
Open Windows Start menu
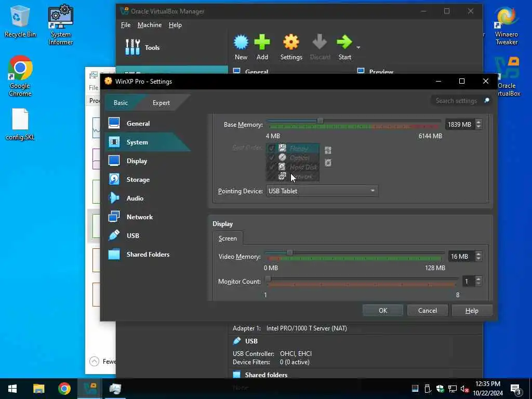coord(12,389)
